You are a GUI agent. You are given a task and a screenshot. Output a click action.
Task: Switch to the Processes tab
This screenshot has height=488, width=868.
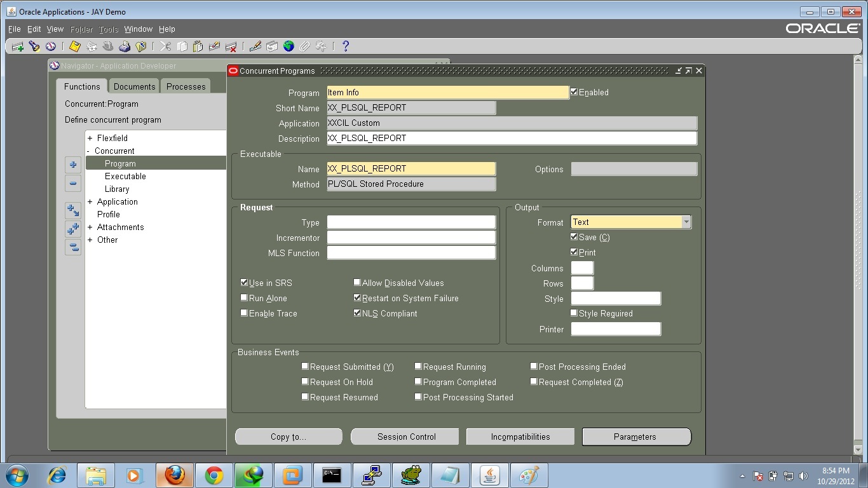tap(186, 86)
